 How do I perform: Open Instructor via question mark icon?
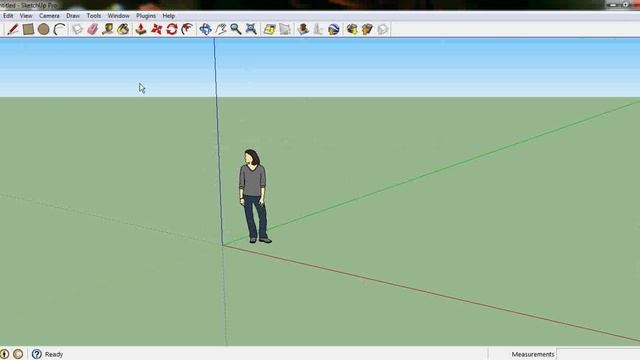click(37, 354)
